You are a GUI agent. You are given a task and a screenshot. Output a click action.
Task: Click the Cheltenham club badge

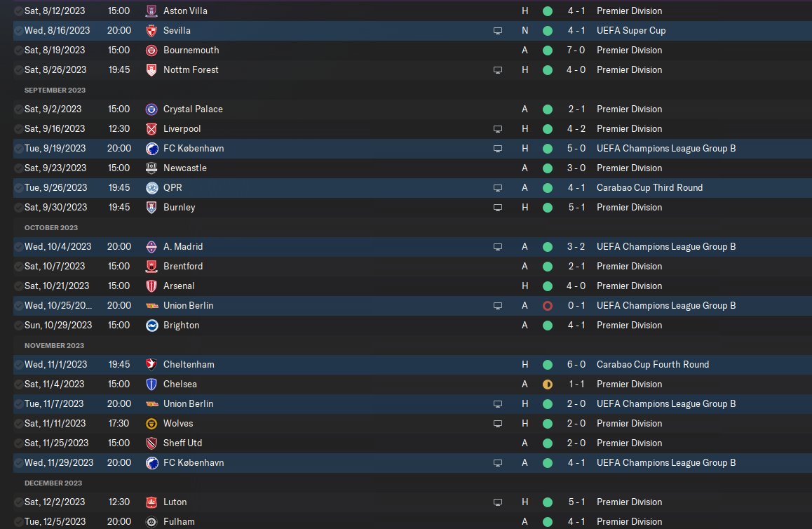click(151, 365)
